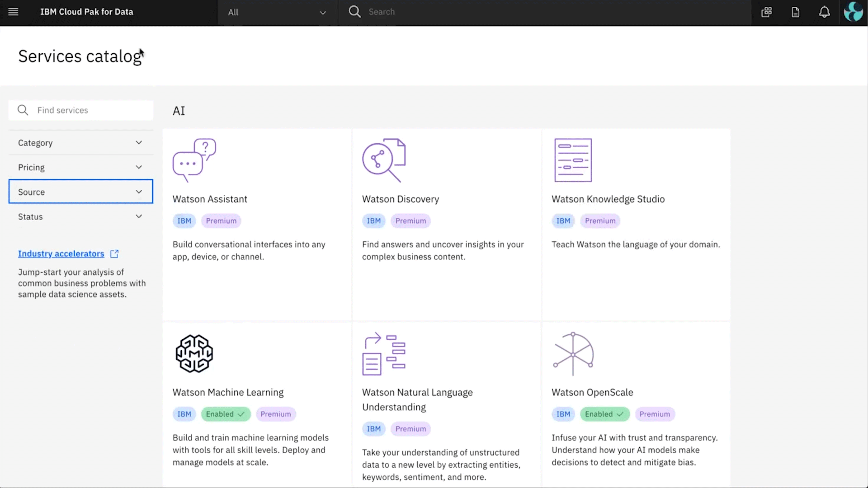Click the IBM tag on Watson Assistant
Image resolution: width=868 pixels, height=488 pixels.
click(184, 221)
